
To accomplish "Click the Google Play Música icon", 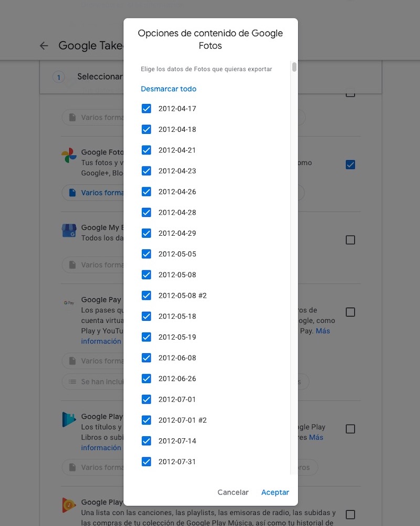I will (x=69, y=505).
